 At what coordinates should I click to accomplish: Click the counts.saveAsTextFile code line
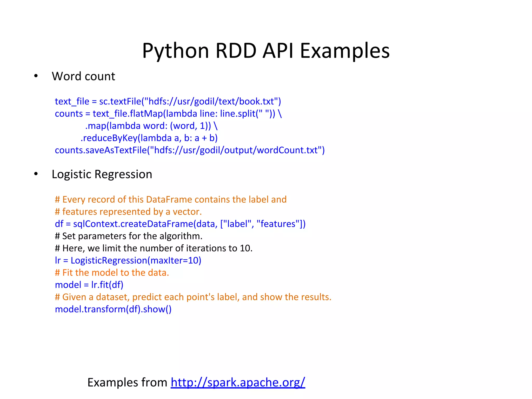190,150
